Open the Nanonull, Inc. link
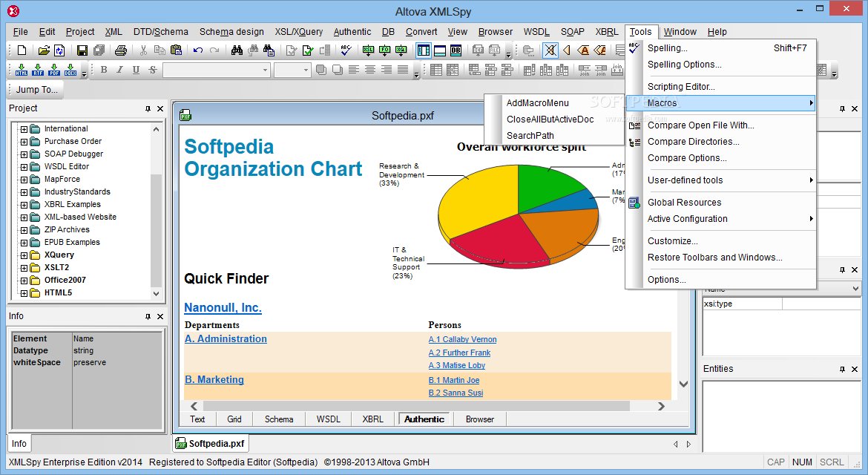Screen dimensions: 868x475 tap(223, 308)
